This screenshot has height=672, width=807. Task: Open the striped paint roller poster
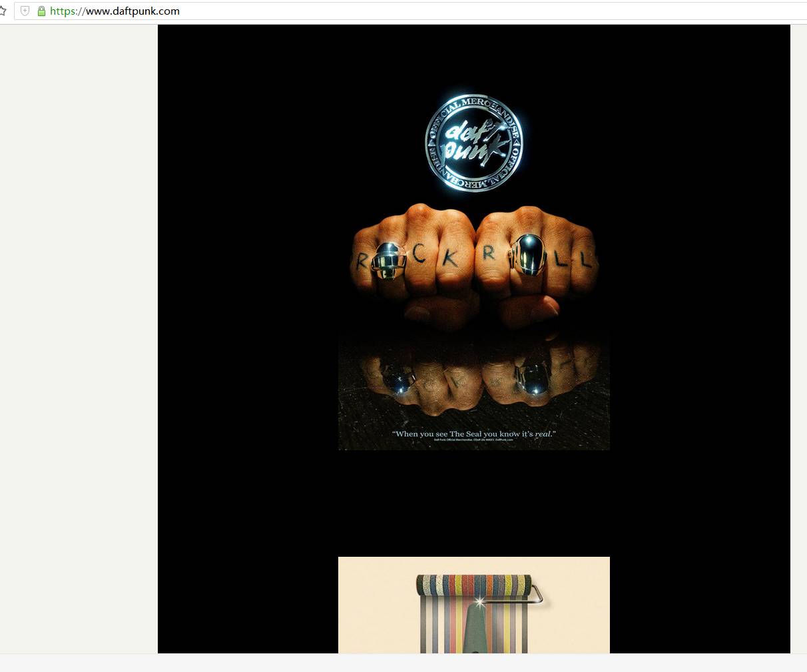point(473,605)
